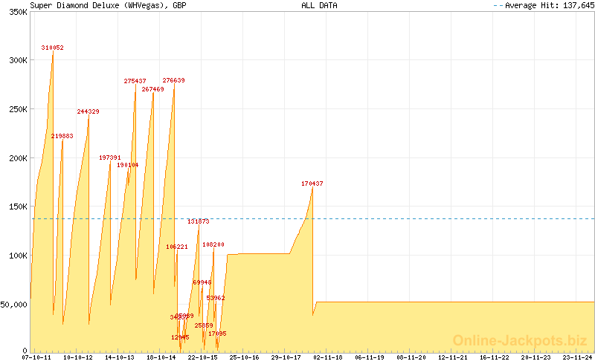
Task: Select the 108200 value label
Action: (213, 244)
